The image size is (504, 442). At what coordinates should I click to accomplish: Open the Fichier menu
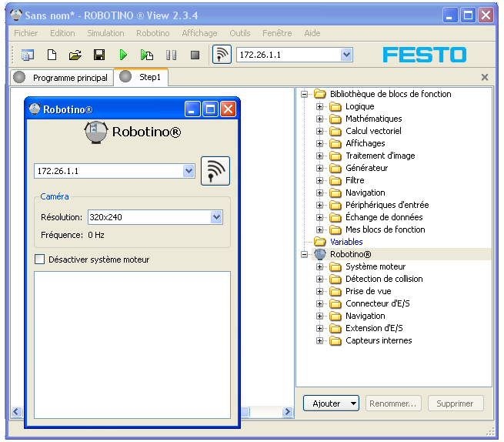pos(25,33)
